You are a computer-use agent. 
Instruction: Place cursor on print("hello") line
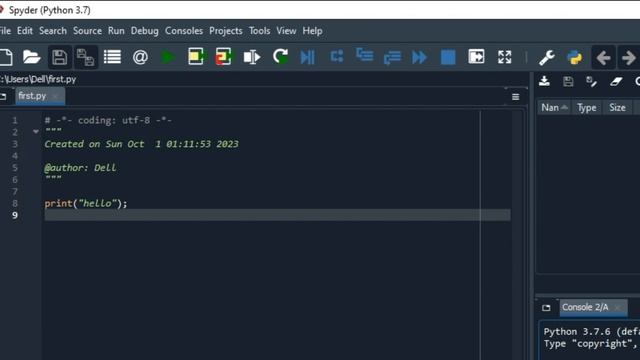click(x=86, y=203)
